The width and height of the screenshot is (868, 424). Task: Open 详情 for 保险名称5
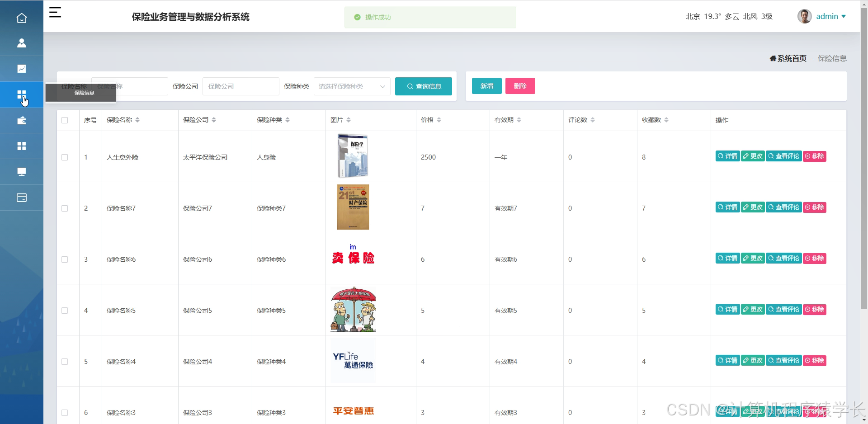click(728, 309)
